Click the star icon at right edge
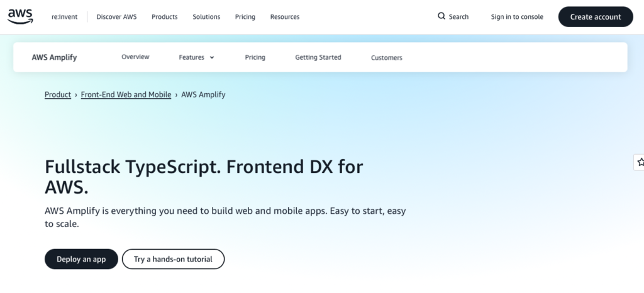The height and width of the screenshot is (293, 644). (x=640, y=162)
